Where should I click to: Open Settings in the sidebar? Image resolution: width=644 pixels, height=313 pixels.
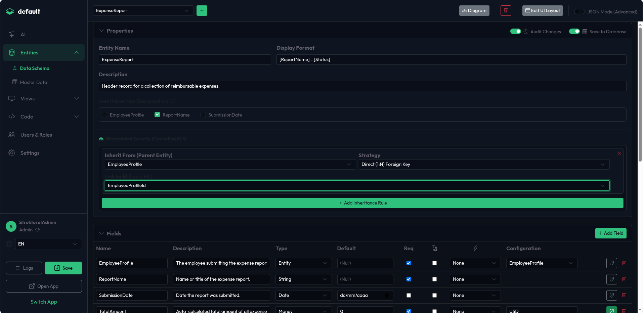pyautogui.click(x=44, y=153)
